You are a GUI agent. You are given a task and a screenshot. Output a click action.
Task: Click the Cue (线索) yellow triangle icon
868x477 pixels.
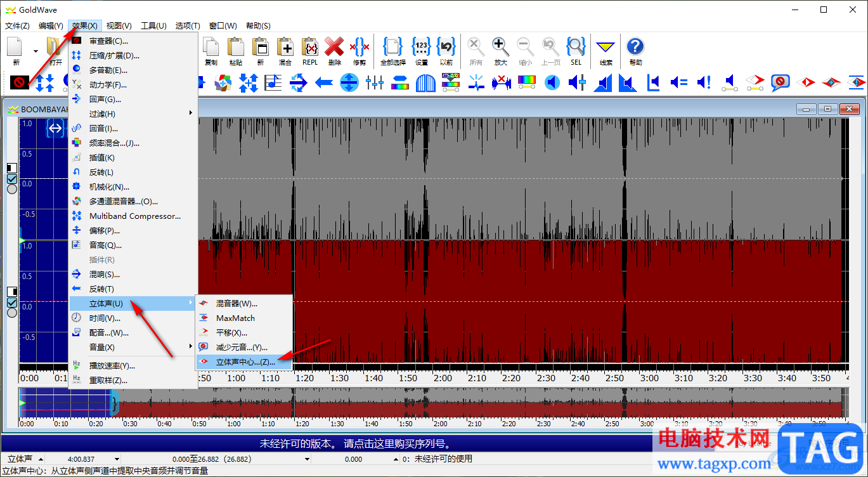click(x=606, y=48)
